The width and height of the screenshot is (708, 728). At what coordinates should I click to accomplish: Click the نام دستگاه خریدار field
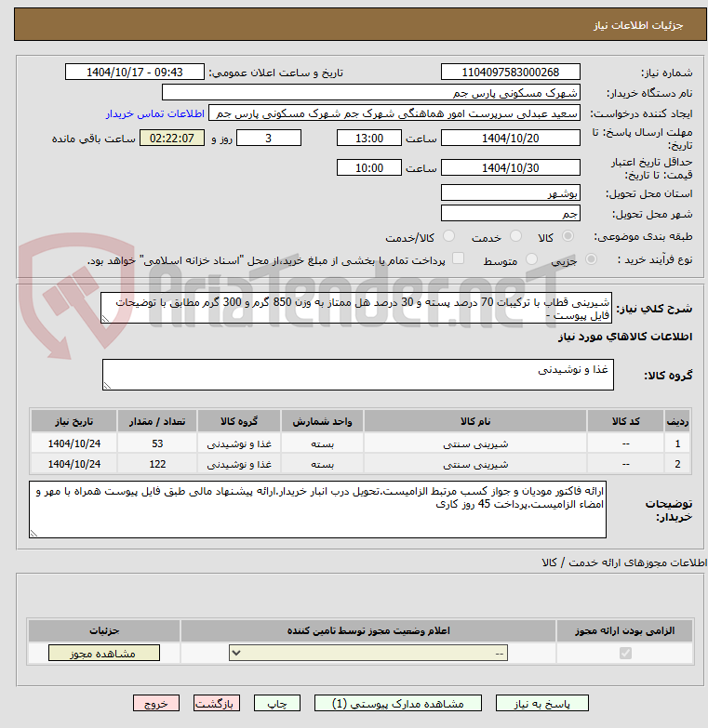pos(371,92)
